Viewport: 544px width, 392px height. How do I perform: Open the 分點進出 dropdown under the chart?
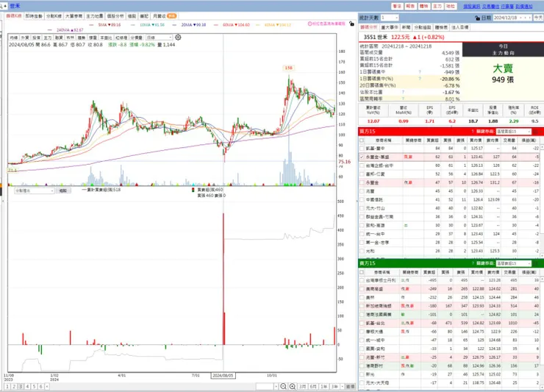[x=34, y=190]
